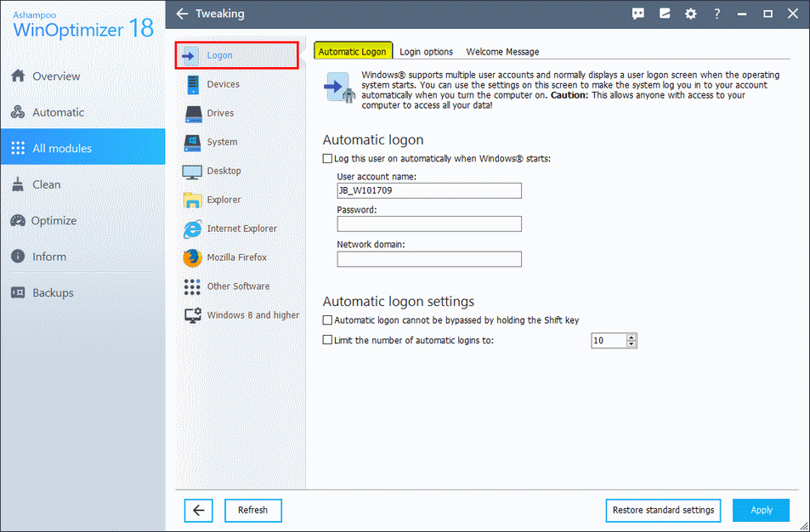Click the Network domain input field

point(429,258)
